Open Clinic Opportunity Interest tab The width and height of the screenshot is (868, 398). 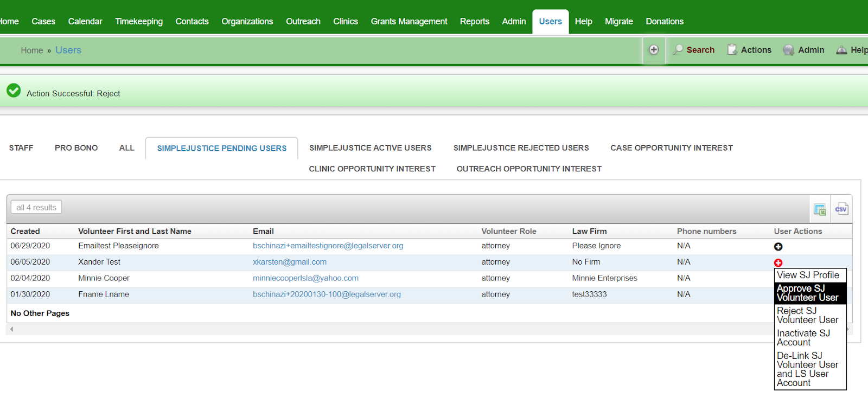[x=372, y=169]
